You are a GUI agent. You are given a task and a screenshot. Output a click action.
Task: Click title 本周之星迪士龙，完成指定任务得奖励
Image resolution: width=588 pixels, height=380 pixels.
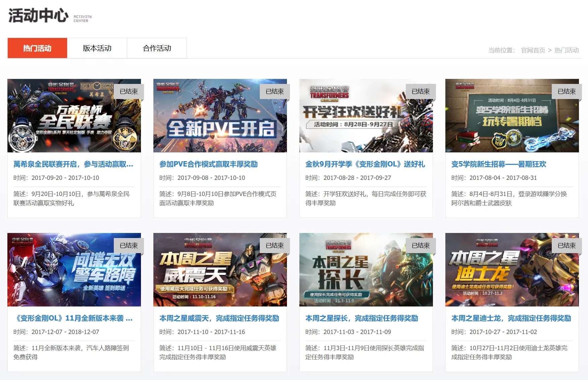(x=511, y=318)
